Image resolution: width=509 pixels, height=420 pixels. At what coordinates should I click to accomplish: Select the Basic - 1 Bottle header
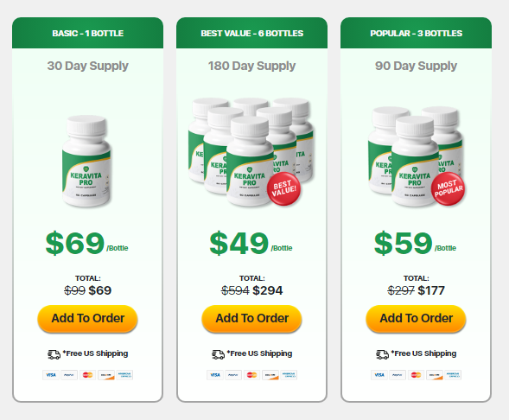[x=87, y=33]
